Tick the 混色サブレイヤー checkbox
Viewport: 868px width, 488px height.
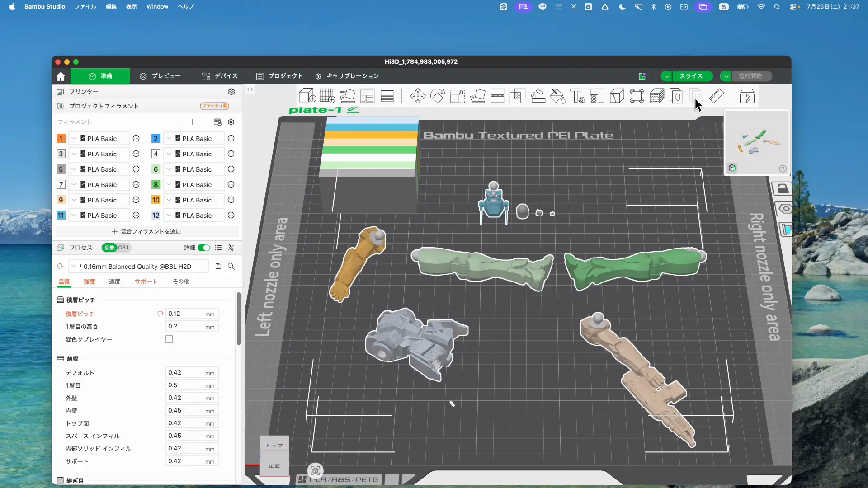click(169, 339)
